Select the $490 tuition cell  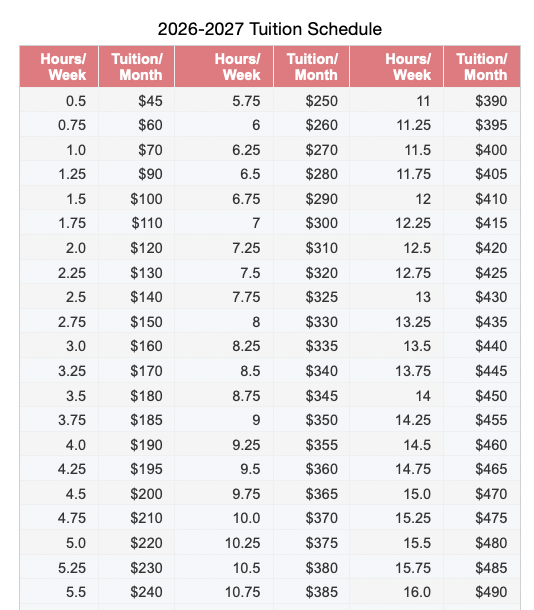(482, 592)
